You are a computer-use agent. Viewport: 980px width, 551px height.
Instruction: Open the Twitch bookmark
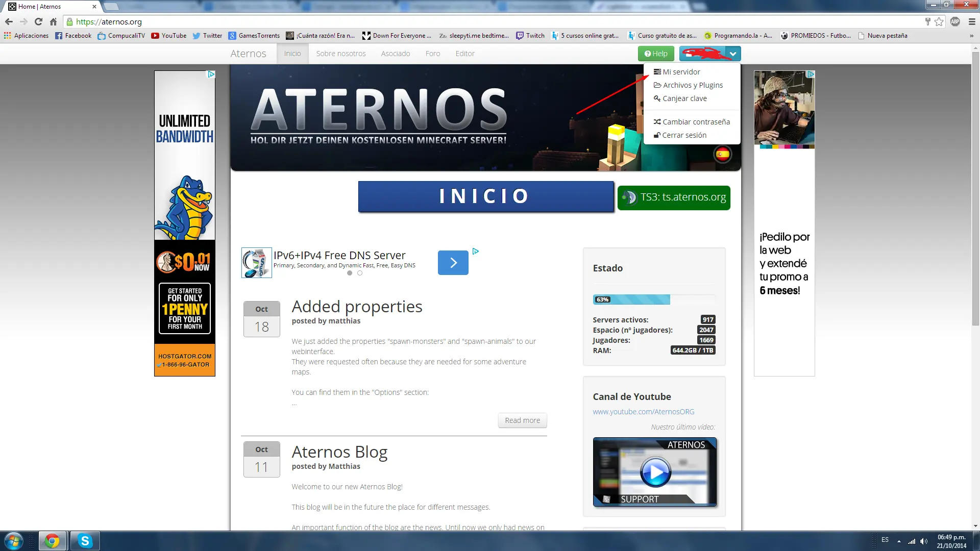coord(530,36)
